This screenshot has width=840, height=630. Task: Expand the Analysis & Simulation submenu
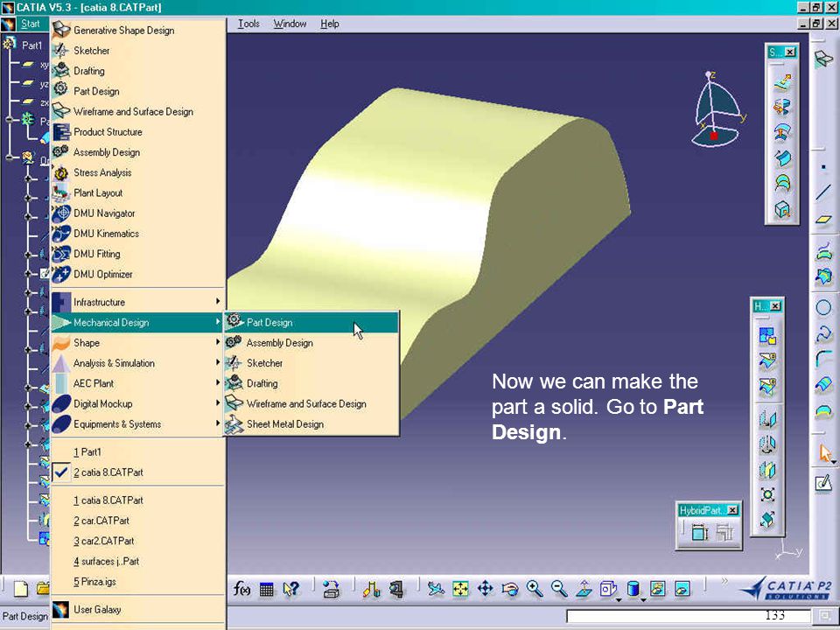tap(137, 363)
